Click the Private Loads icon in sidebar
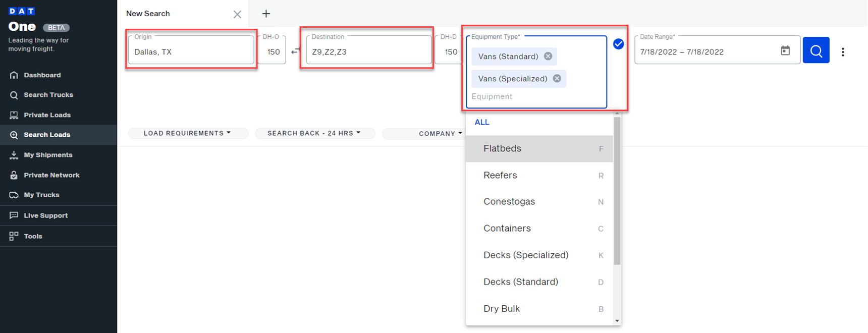 (14, 115)
